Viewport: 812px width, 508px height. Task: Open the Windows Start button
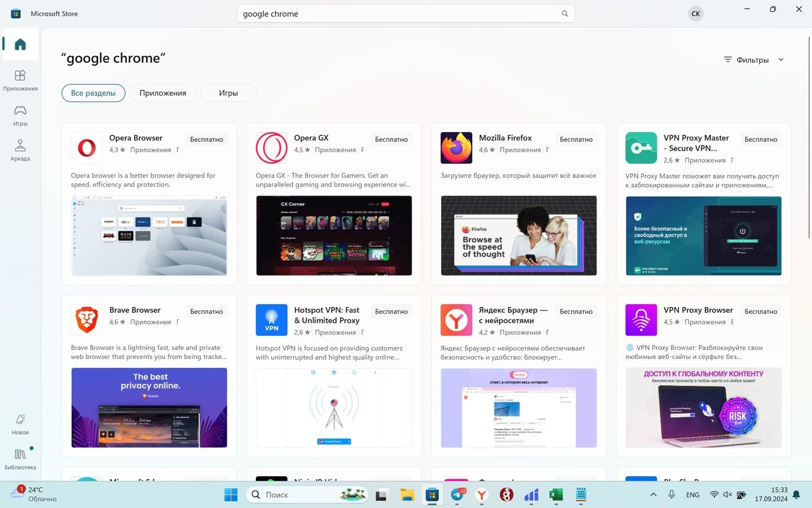pos(231,495)
